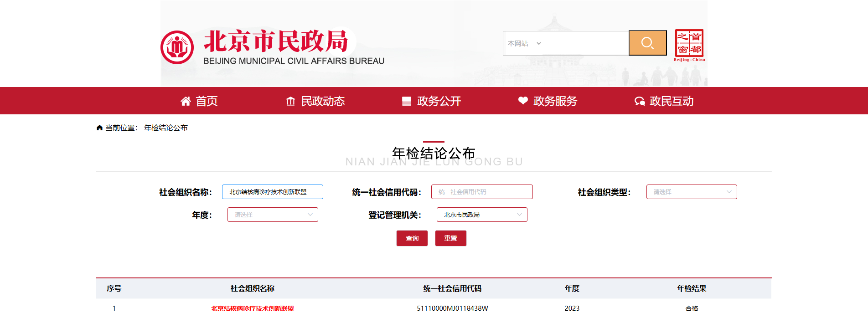Expand the 登记管理机关 dropdown
Screen dimensions: 868x318
[x=482, y=215]
